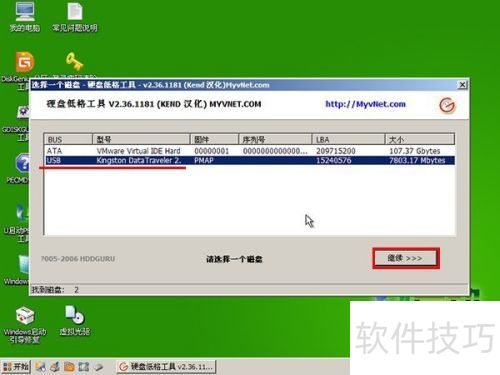The width and height of the screenshot is (500, 375).
Task: Select the USB Kingston DataTraveler disk row
Action: 250,160
